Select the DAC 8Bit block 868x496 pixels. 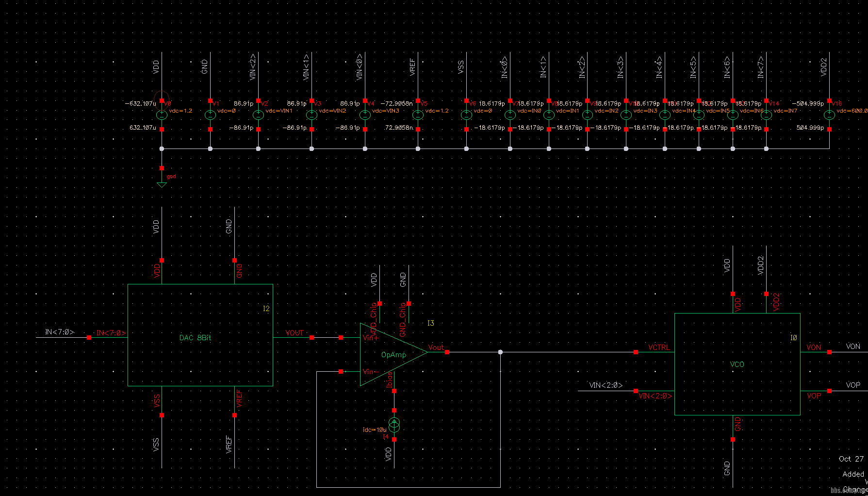point(200,335)
